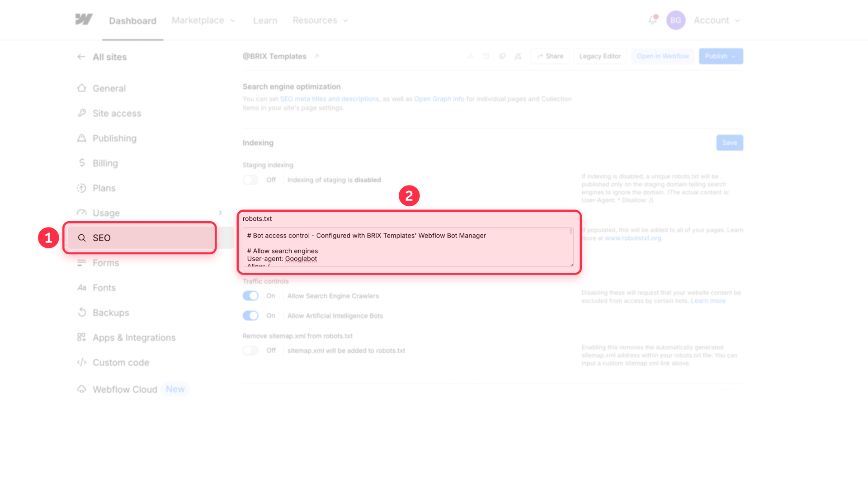Screen dimensions: 868x489
Task: Click the Fonts Aa icon
Action: coord(81,288)
